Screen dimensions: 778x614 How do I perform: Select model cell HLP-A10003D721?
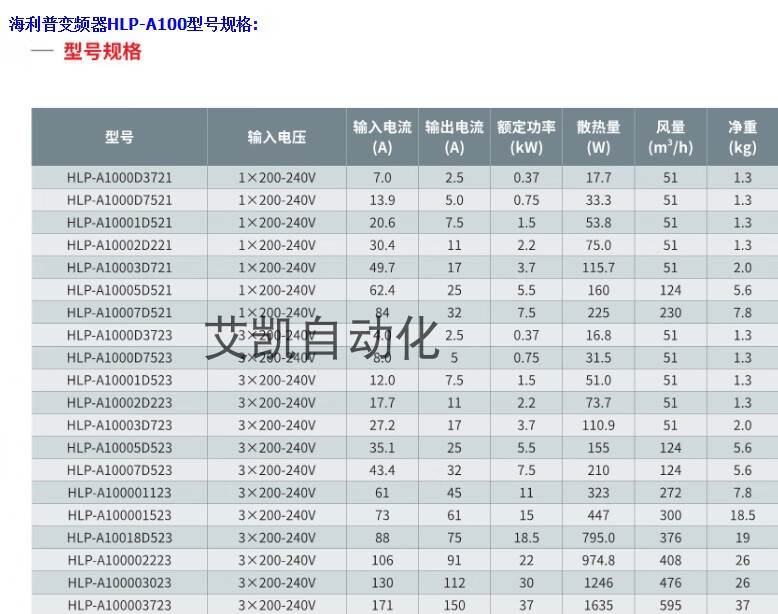coord(119,268)
